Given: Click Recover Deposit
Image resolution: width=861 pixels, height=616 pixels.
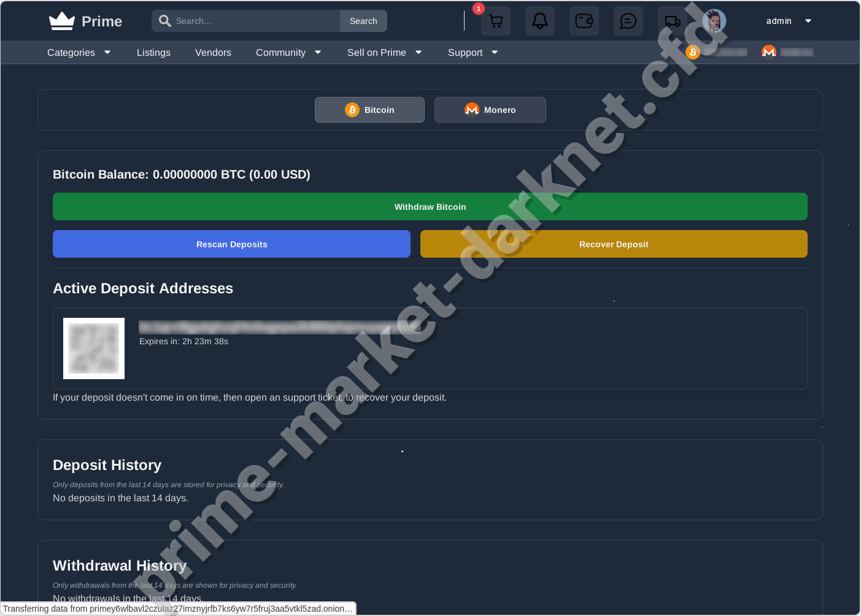Looking at the screenshot, I should (x=614, y=244).
